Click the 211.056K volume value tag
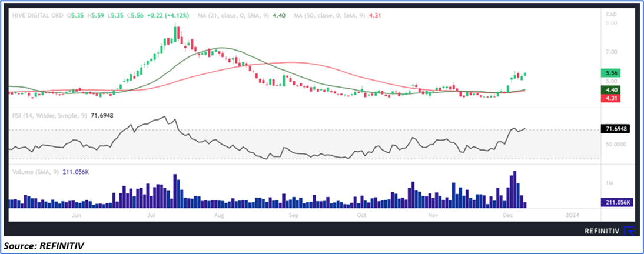The width and height of the screenshot is (644, 254). point(617,202)
